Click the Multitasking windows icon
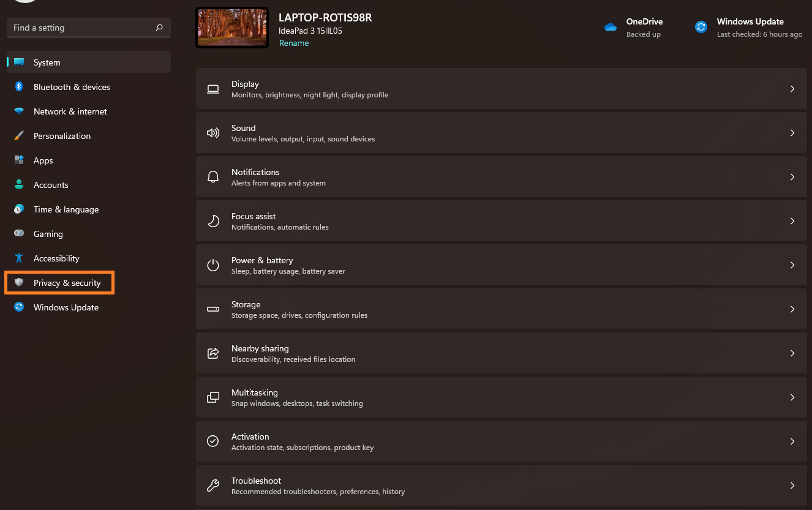This screenshot has width=812, height=510. click(x=213, y=397)
